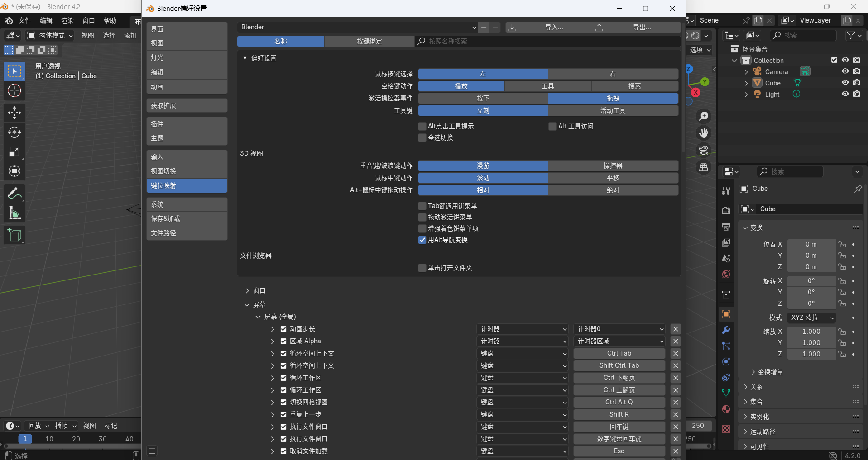Expand the 窗口 keymap section
This screenshot has width=868, height=460.
click(247, 290)
